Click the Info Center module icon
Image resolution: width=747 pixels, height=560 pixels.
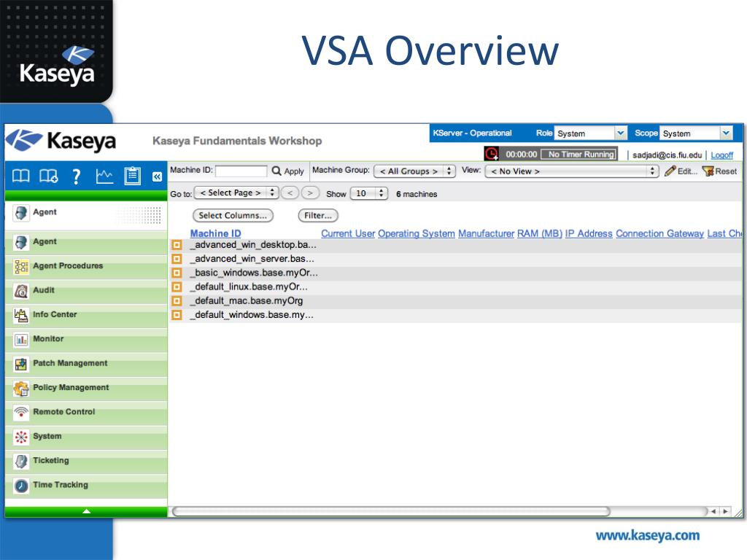(x=21, y=315)
